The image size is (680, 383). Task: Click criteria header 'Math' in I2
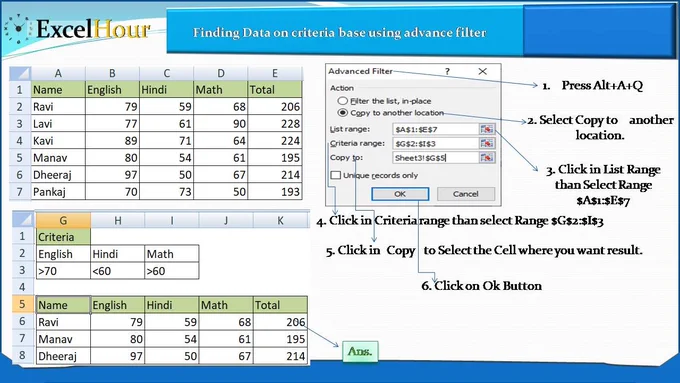172,254
